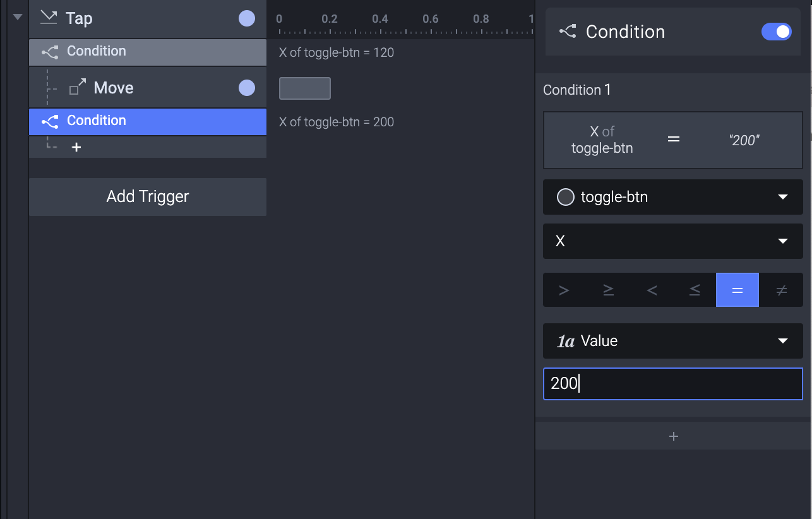The image size is (812, 519).
Task: Click the Condition panel header icon
Action: click(568, 32)
